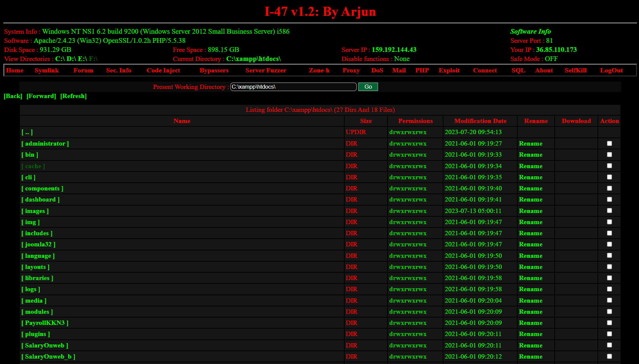
Task: Click the server IP 159.192.144.43
Action: pyautogui.click(x=394, y=50)
